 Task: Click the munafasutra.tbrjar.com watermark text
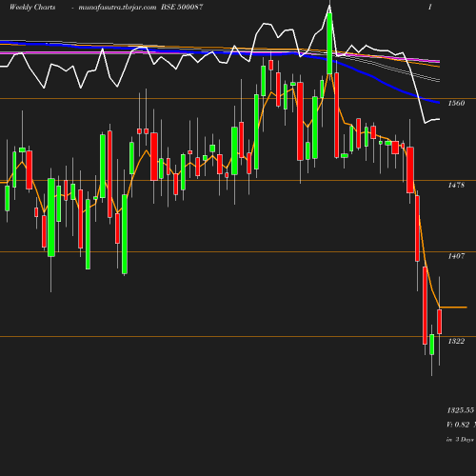click(x=117, y=7)
